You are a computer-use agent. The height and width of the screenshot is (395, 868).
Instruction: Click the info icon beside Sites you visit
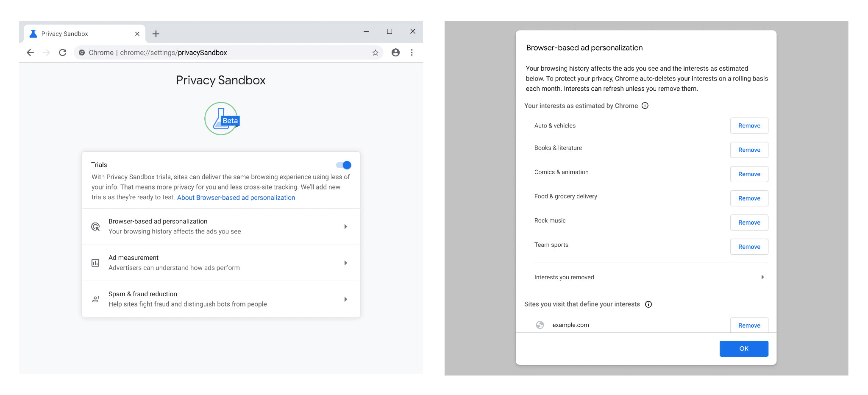tap(648, 304)
